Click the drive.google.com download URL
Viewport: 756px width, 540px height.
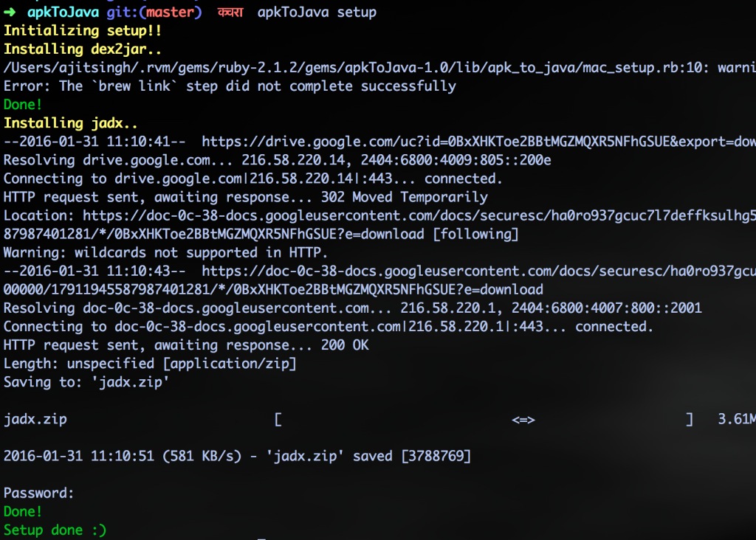478,142
